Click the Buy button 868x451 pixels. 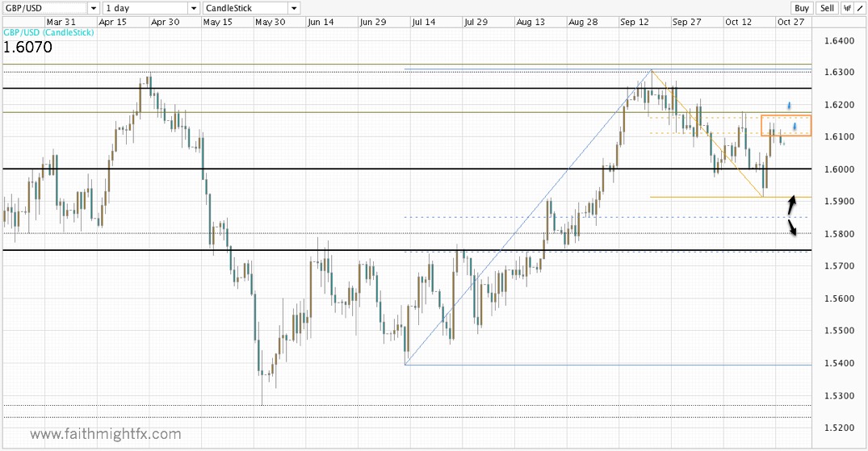(x=802, y=8)
